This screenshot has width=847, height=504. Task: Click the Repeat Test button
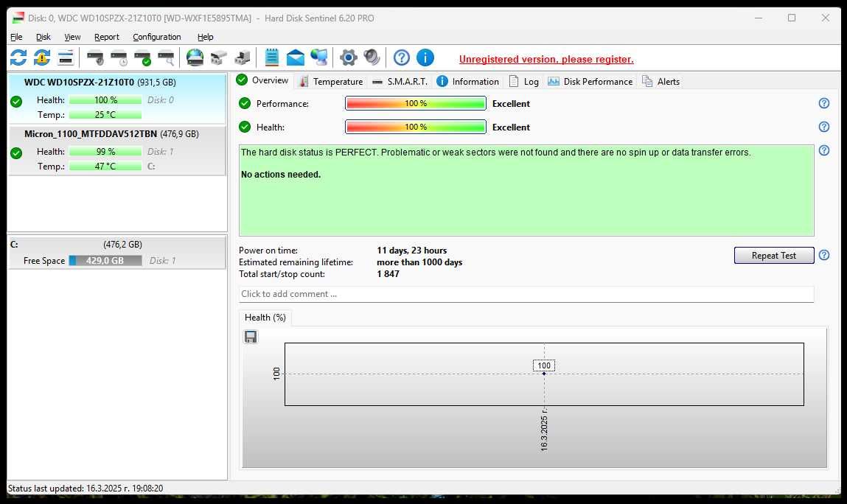[x=773, y=256]
